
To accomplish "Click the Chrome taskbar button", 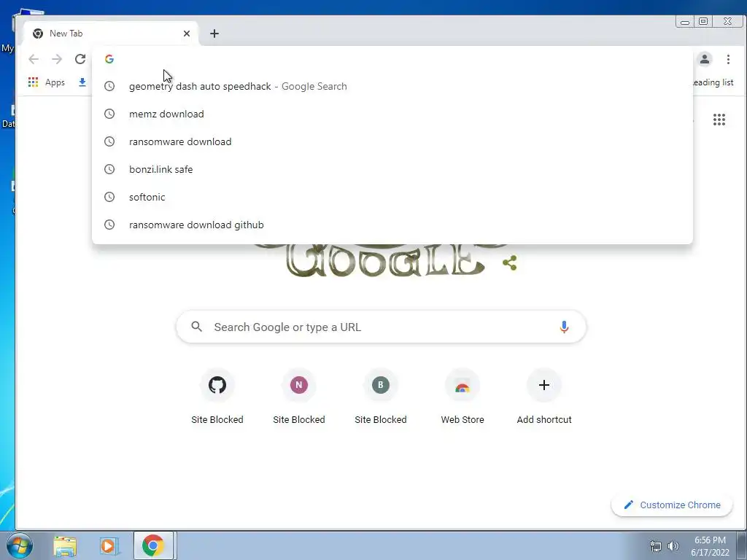I will pos(153,545).
